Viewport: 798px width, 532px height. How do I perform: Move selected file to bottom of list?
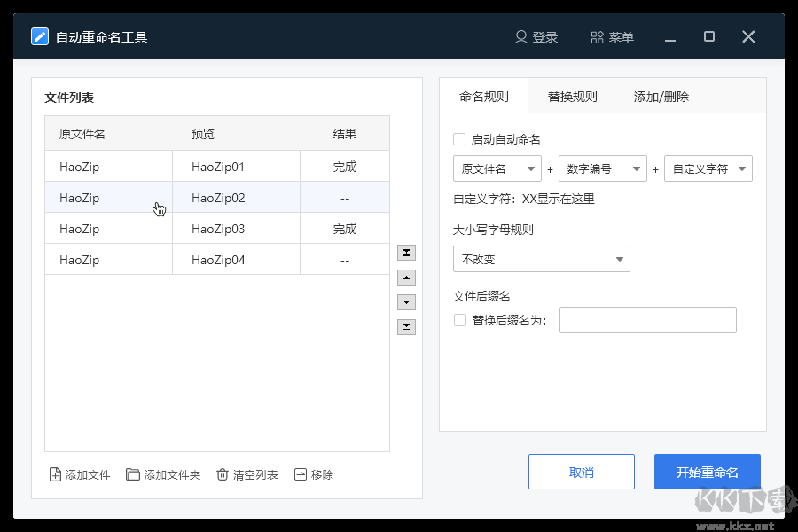pyautogui.click(x=406, y=326)
